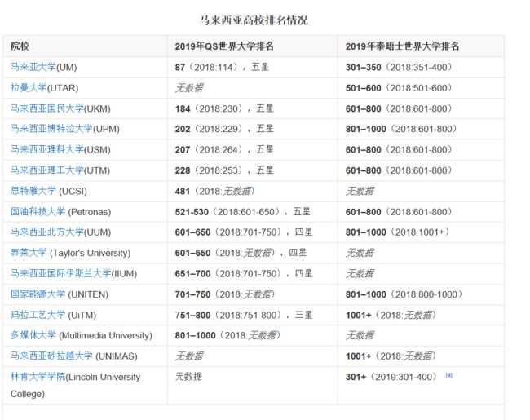Click the table title 马来西亚高校排名情况
This screenshot has height=420, width=530.
(254, 20)
